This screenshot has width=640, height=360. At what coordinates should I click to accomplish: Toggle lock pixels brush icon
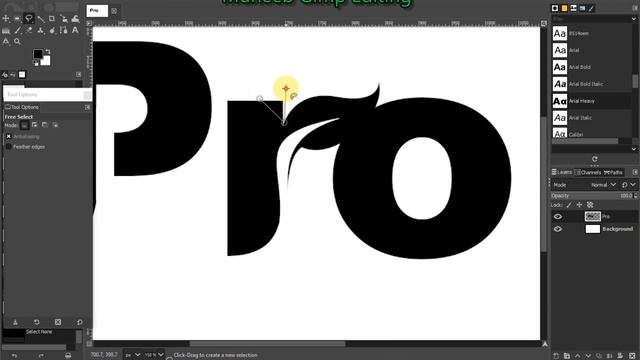pos(569,205)
